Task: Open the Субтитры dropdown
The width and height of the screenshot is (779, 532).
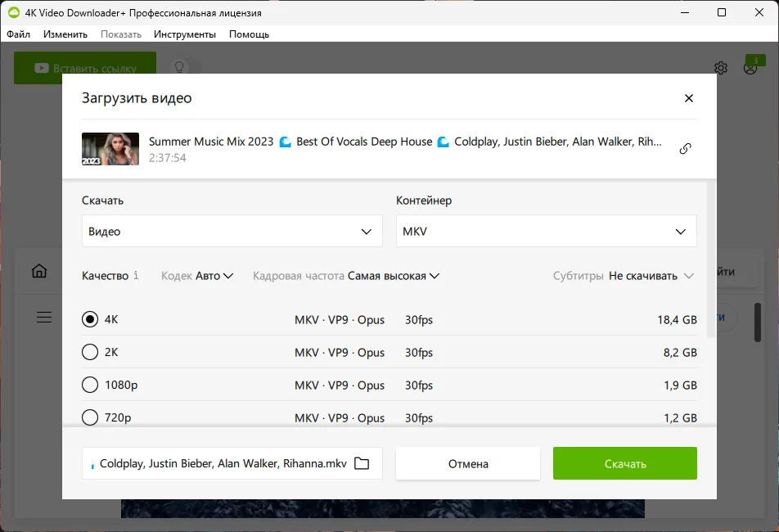Action: pyautogui.click(x=651, y=276)
